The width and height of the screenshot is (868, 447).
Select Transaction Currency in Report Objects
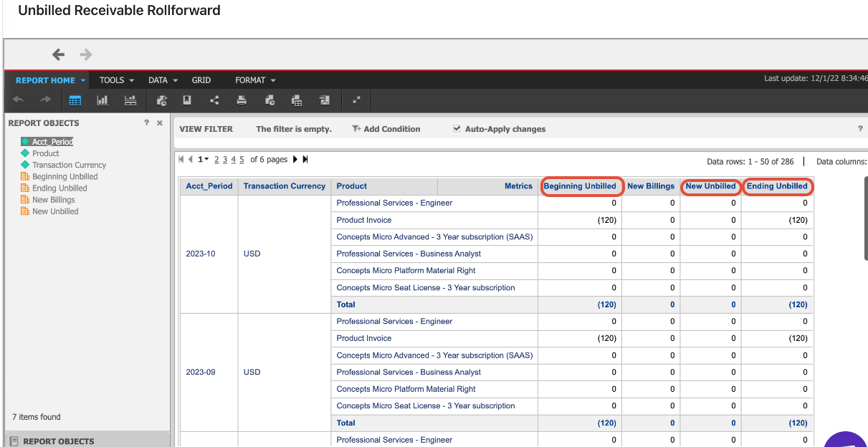tap(69, 165)
